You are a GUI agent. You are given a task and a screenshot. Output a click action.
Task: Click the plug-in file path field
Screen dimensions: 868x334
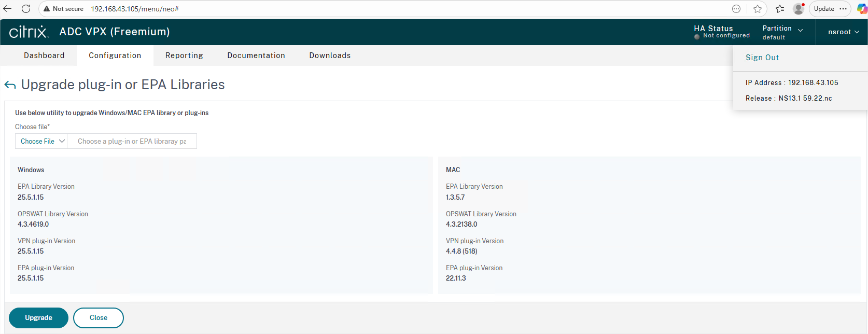pos(132,142)
